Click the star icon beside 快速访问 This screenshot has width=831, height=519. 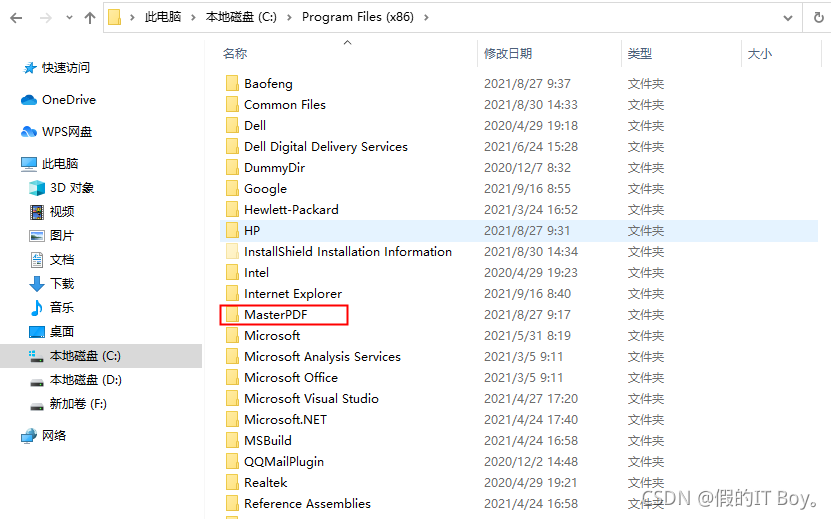click(x=30, y=68)
